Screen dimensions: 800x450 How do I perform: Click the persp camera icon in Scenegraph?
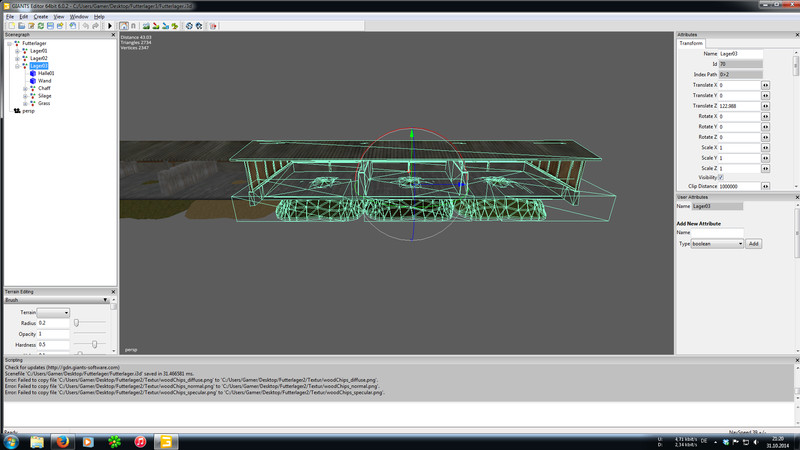pos(17,111)
